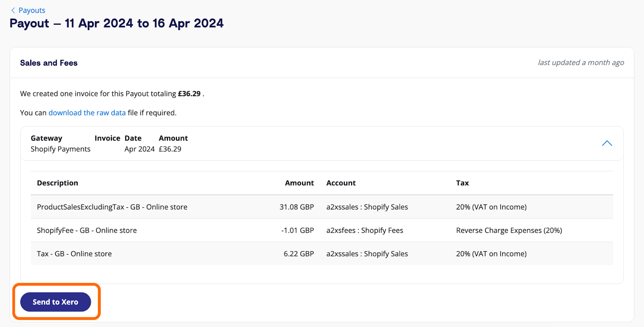This screenshot has width=644, height=327.
Task: Click the last updated a month ago text
Action: [x=581, y=62]
